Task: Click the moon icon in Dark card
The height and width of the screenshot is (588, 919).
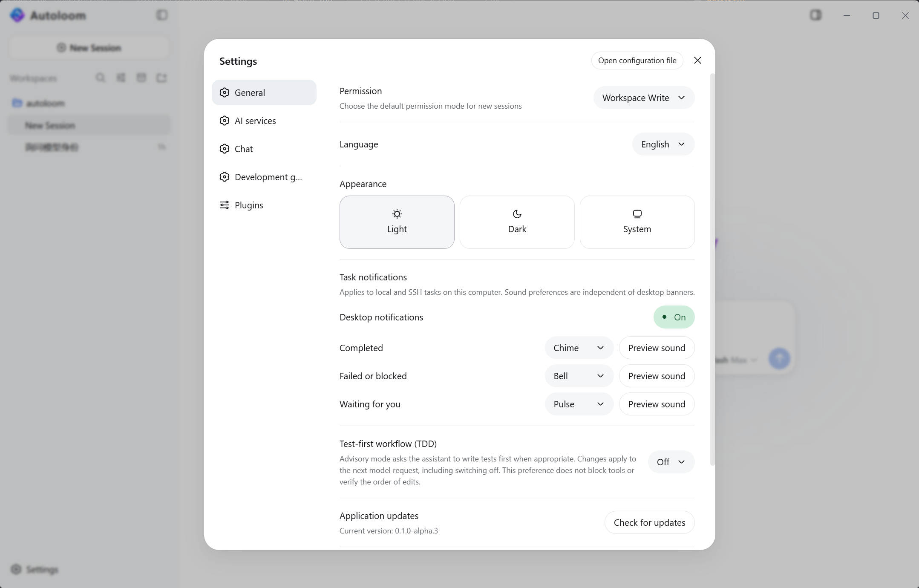Action: pos(517,214)
